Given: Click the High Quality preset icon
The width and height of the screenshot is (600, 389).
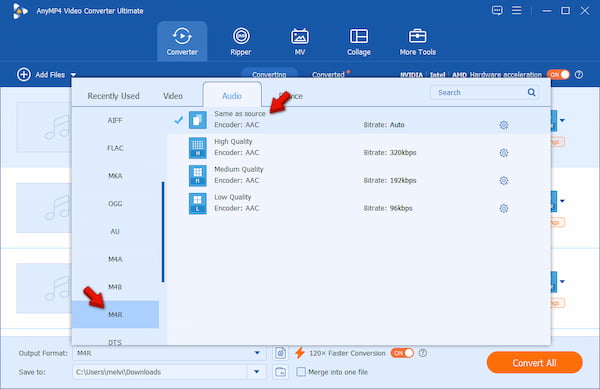Looking at the screenshot, I should coord(197,148).
